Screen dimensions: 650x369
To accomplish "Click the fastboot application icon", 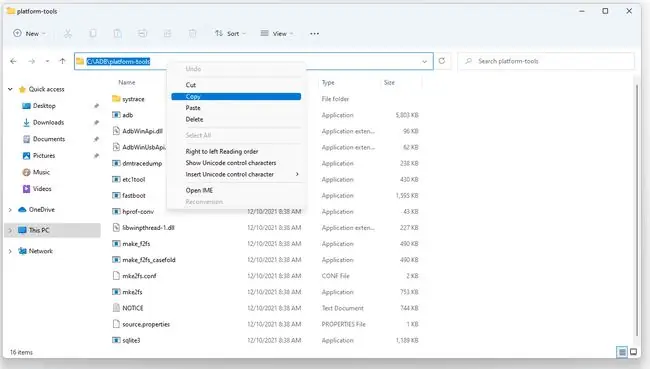I will (x=116, y=195).
